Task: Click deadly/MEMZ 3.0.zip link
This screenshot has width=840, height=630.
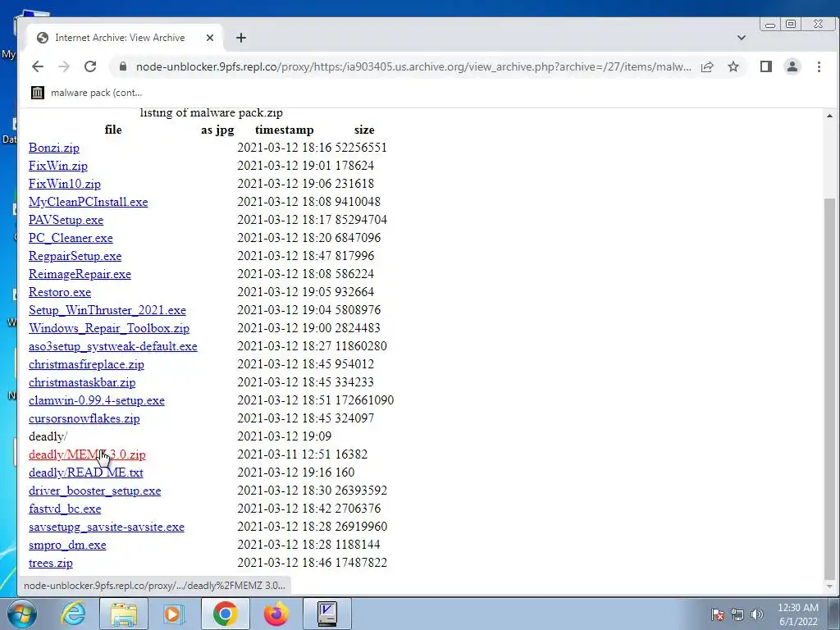Action: click(x=87, y=454)
